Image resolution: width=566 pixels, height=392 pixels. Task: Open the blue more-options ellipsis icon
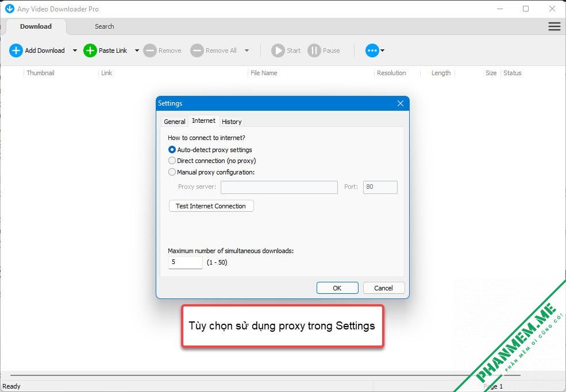[372, 51]
